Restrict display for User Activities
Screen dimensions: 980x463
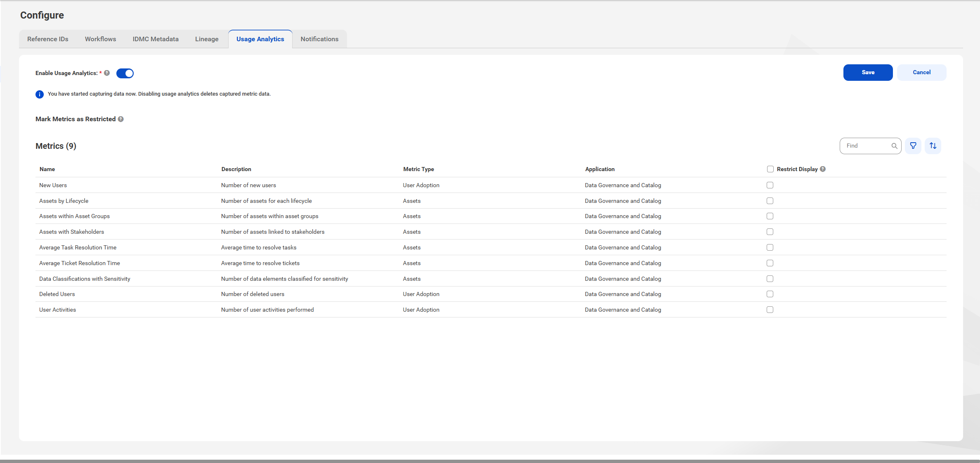(770, 310)
